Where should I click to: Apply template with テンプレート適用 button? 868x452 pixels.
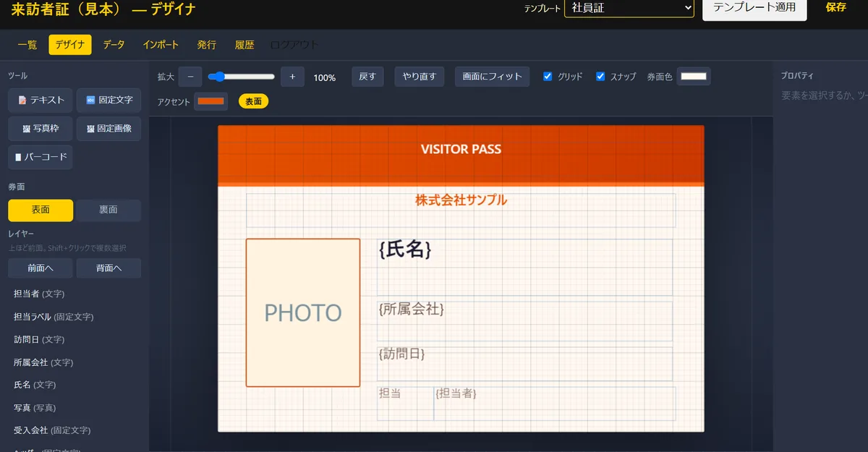pos(754,8)
